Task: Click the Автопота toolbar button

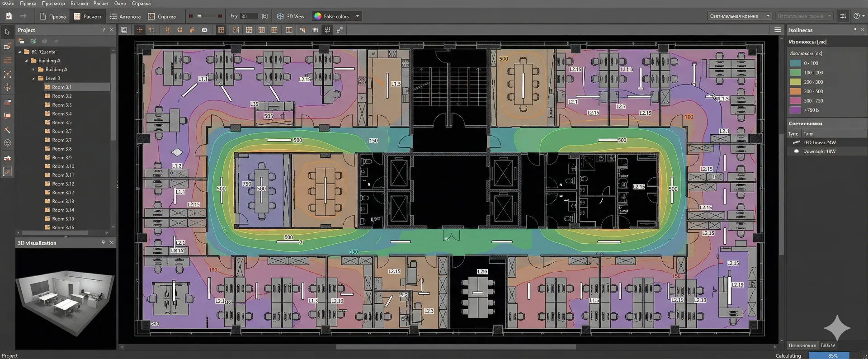Action: (x=125, y=16)
